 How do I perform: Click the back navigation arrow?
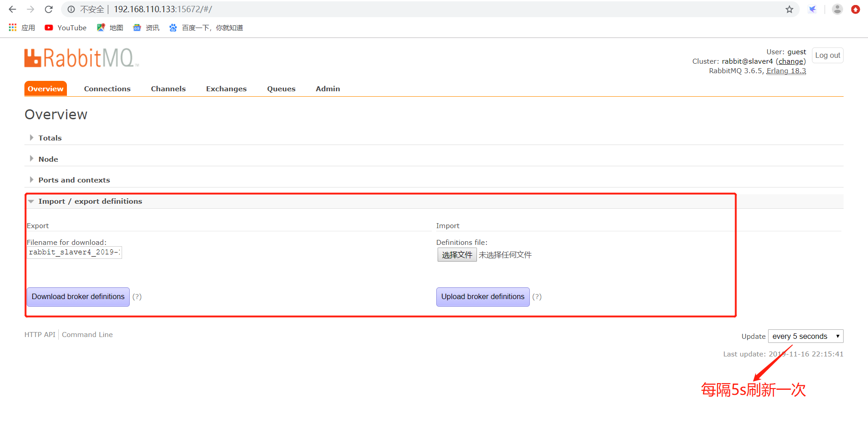click(12, 9)
